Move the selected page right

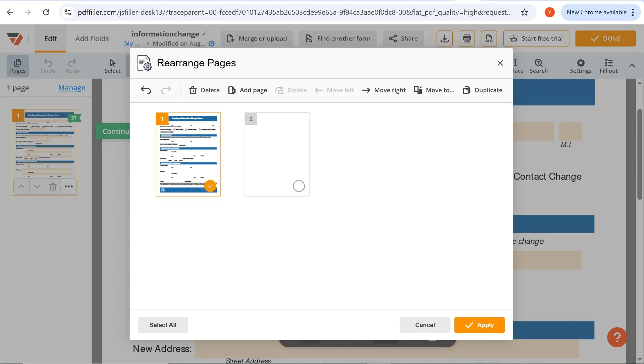point(383,90)
